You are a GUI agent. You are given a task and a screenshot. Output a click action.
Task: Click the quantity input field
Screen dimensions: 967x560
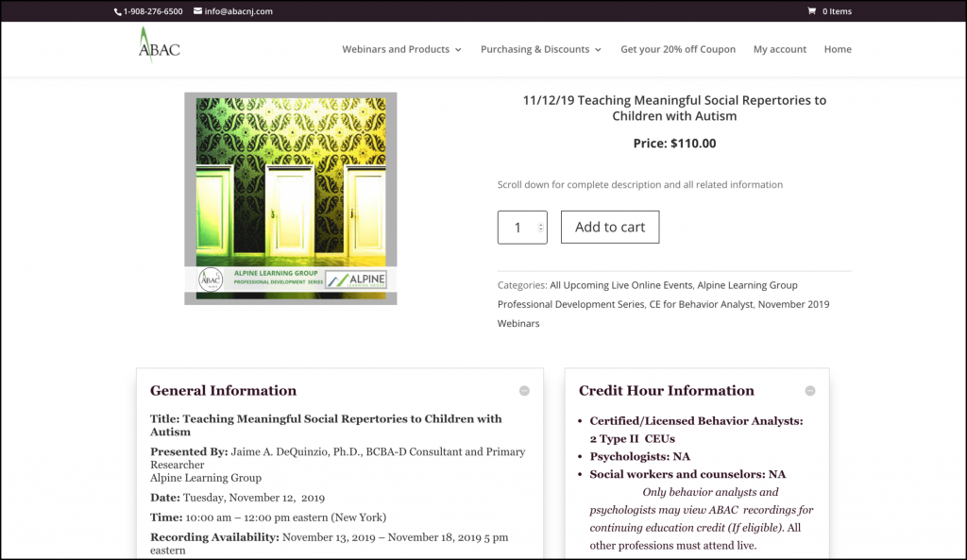pyautogui.click(x=517, y=228)
